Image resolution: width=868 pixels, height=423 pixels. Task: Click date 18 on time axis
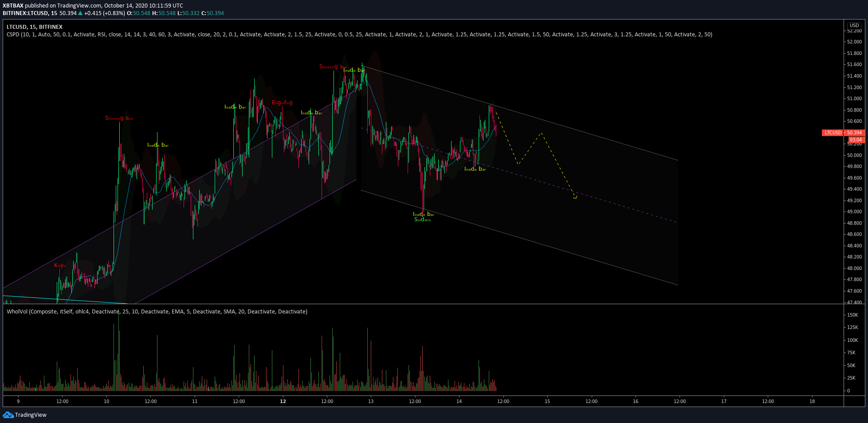(x=812, y=401)
